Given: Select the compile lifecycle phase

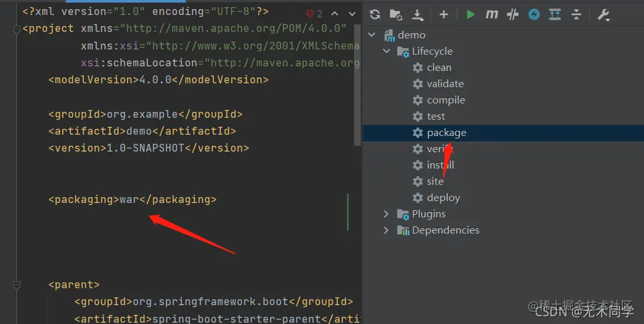Looking at the screenshot, I should 446,100.
